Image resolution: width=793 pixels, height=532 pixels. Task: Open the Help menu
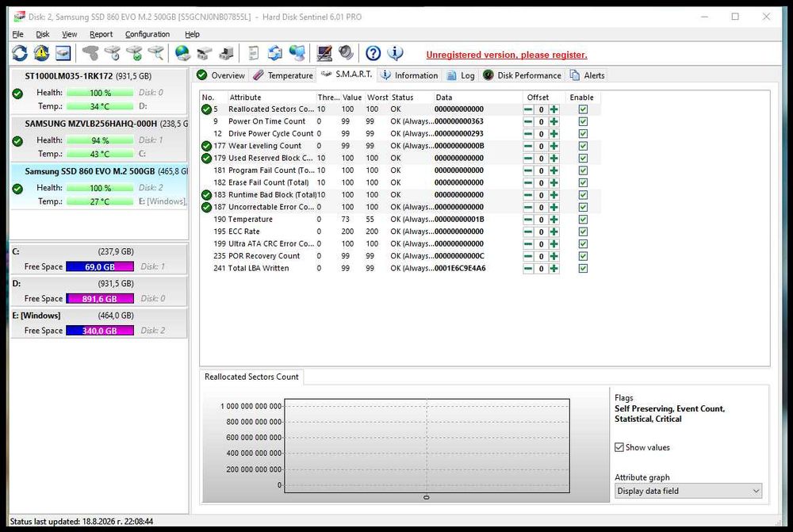click(192, 34)
